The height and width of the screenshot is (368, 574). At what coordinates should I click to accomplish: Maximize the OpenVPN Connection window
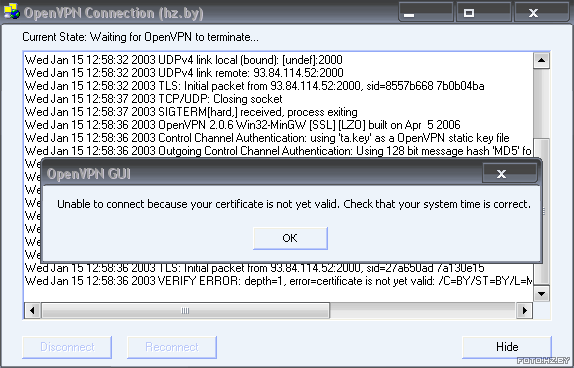tap(484, 12)
